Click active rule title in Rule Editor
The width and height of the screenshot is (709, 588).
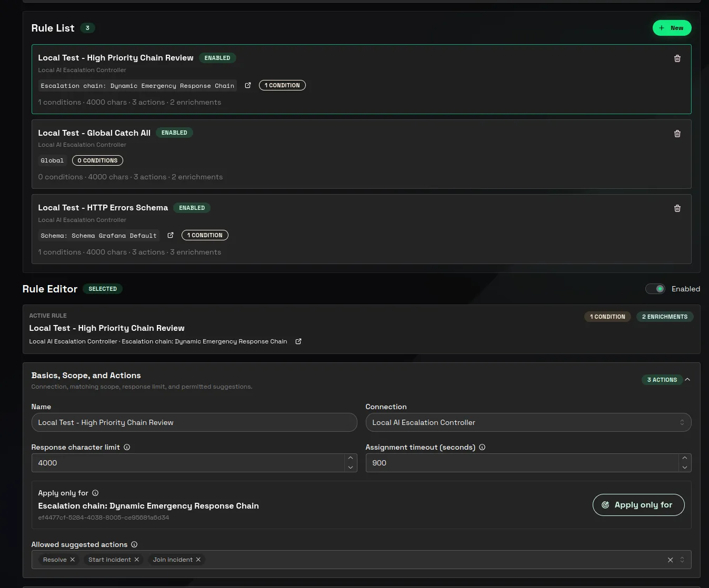(107, 328)
